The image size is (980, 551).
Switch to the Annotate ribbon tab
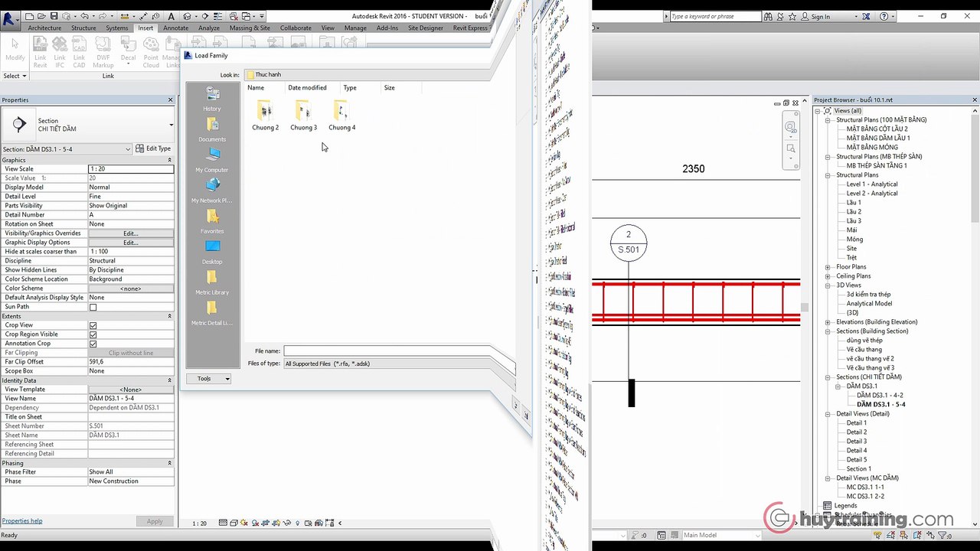pyautogui.click(x=175, y=28)
